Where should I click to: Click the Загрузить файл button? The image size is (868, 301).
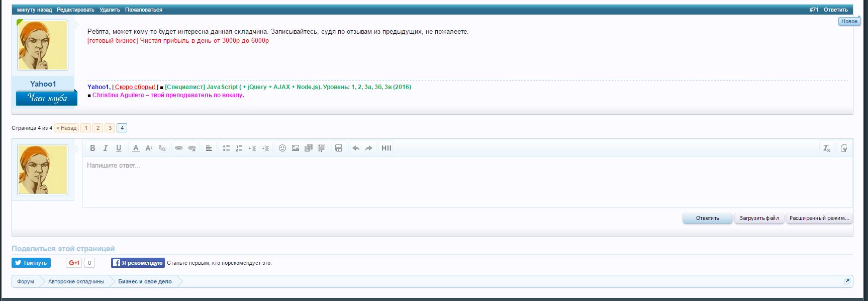[x=759, y=218]
